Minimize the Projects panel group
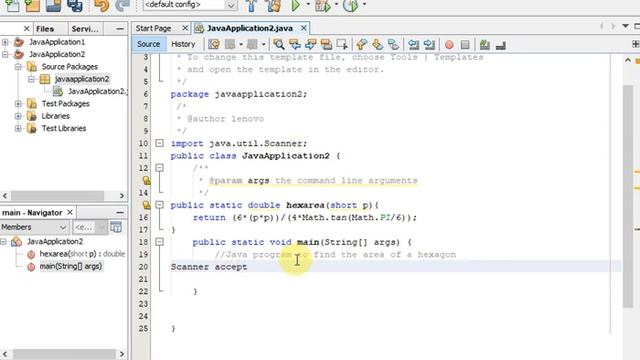 tap(120, 29)
